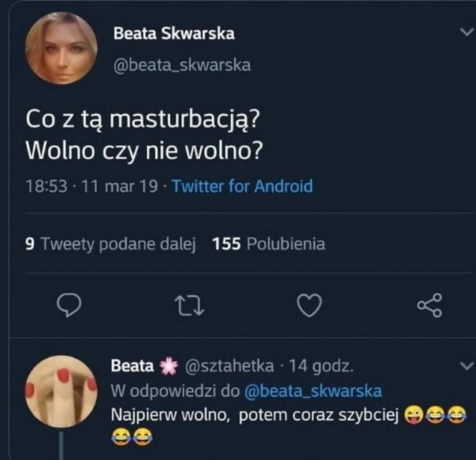Viewport: 476px width, 460px height.
Task: Like the tweet with the heart icon
Action: coord(309,305)
